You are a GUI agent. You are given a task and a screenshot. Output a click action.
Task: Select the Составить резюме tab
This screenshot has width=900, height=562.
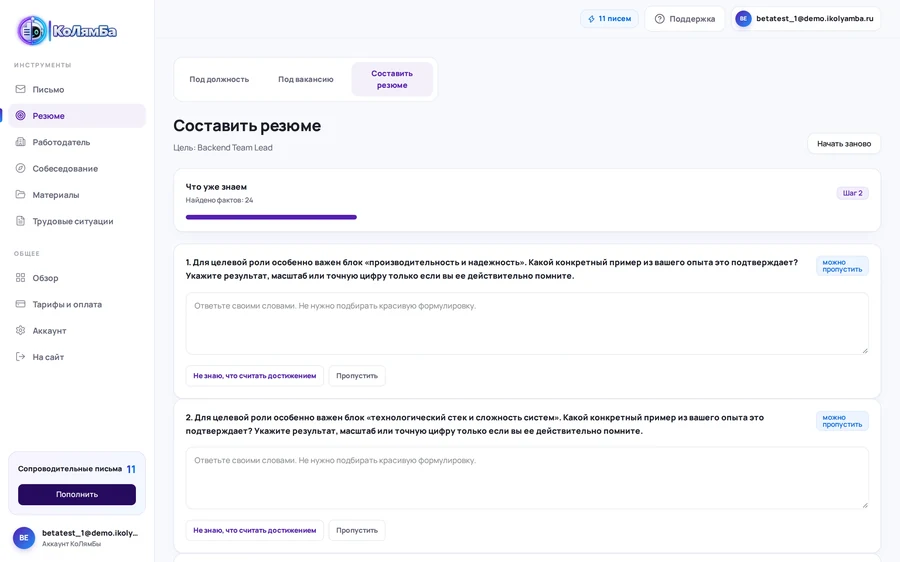tap(392, 79)
